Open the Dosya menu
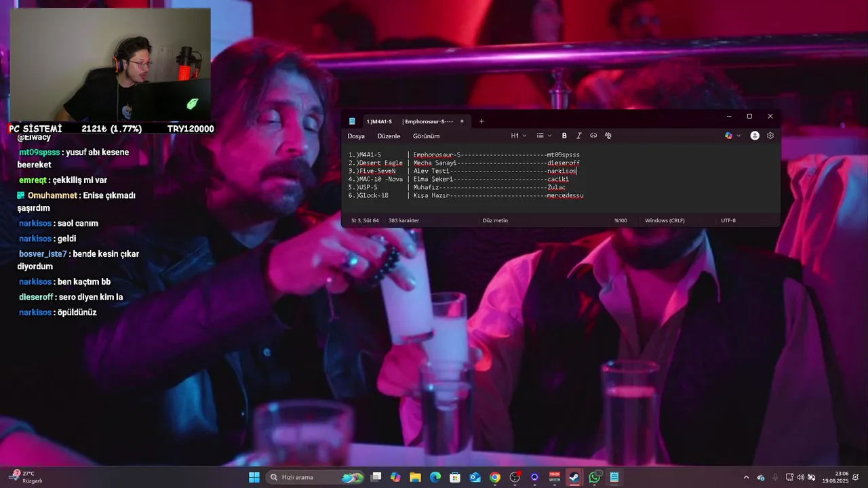The height and width of the screenshot is (488, 868). pyautogui.click(x=356, y=136)
